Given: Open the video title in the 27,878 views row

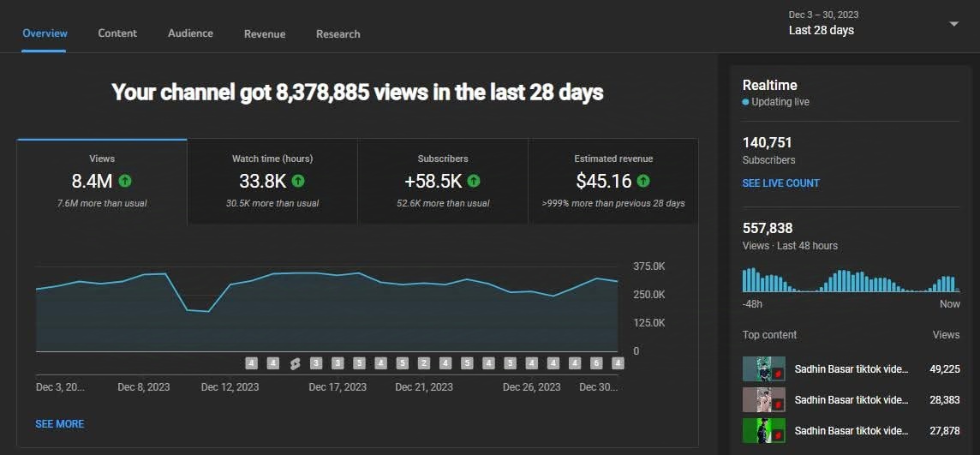Looking at the screenshot, I should point(852,431).
